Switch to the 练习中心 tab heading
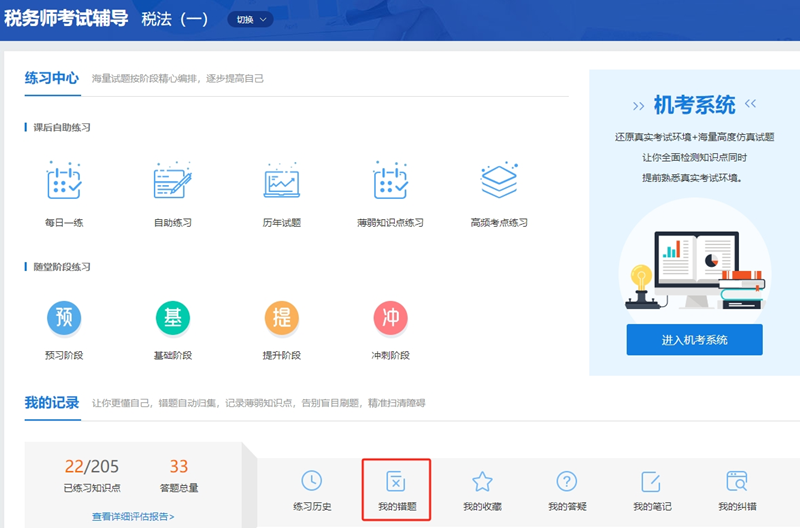The image size is (800, 528). [x=52, y=78]
